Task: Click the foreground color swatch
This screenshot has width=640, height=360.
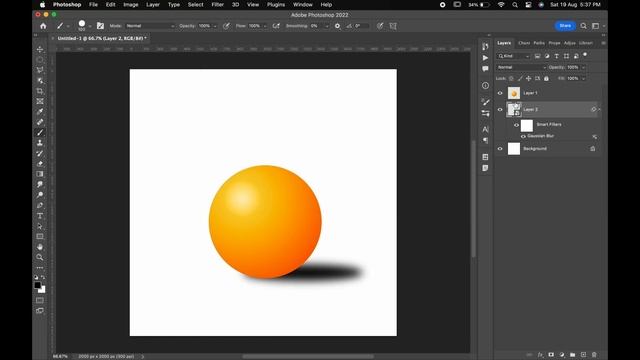Action: click(38, 285)
